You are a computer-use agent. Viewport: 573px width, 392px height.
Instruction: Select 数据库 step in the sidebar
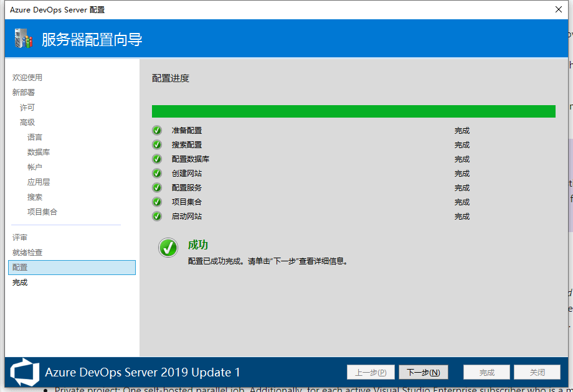[x=39, y=152]
